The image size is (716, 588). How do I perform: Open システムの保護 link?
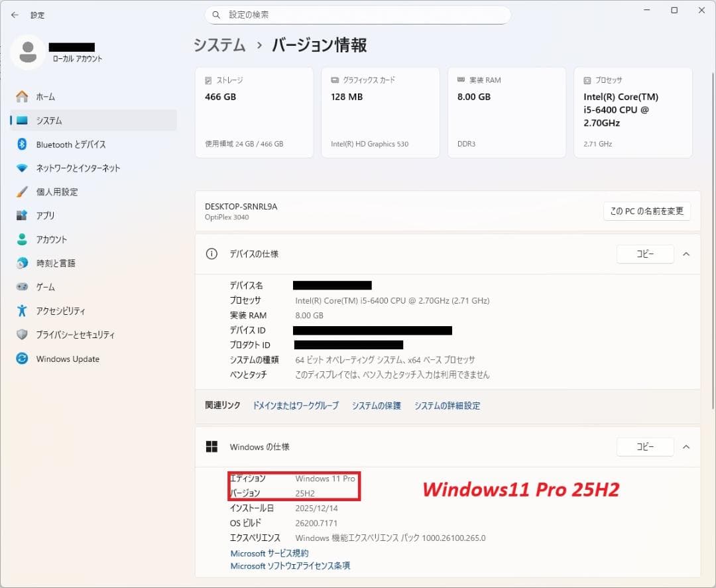(x=377, y=406)
